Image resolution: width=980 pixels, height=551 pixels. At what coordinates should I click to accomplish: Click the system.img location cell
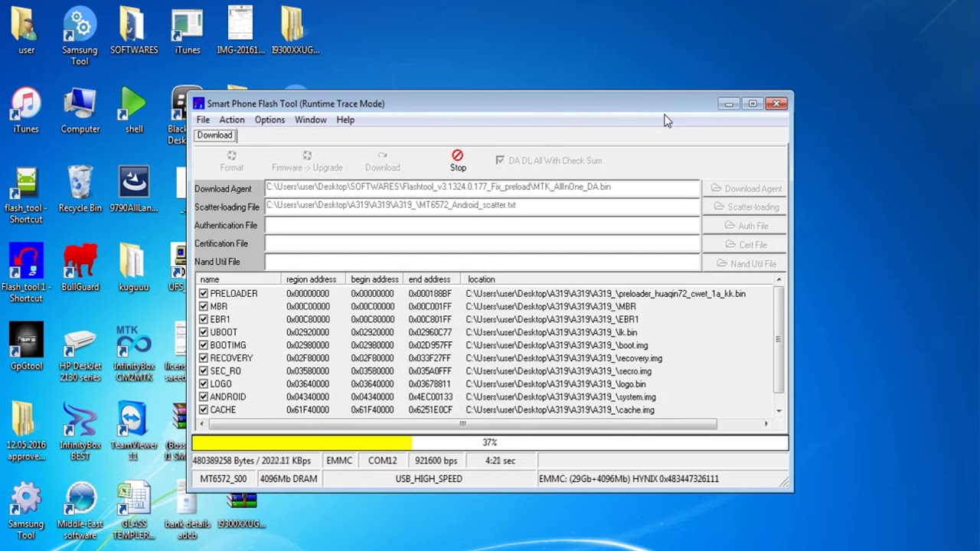coord(560,397)
